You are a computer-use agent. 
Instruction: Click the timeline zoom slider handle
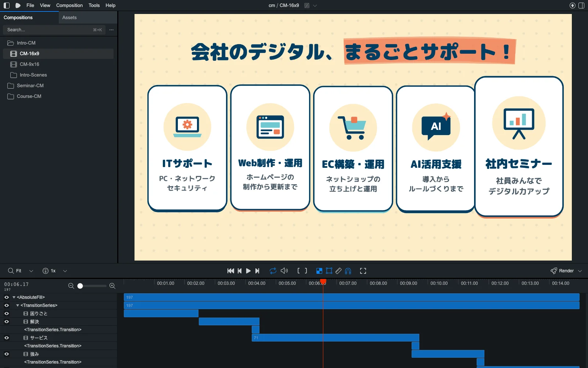80,286
